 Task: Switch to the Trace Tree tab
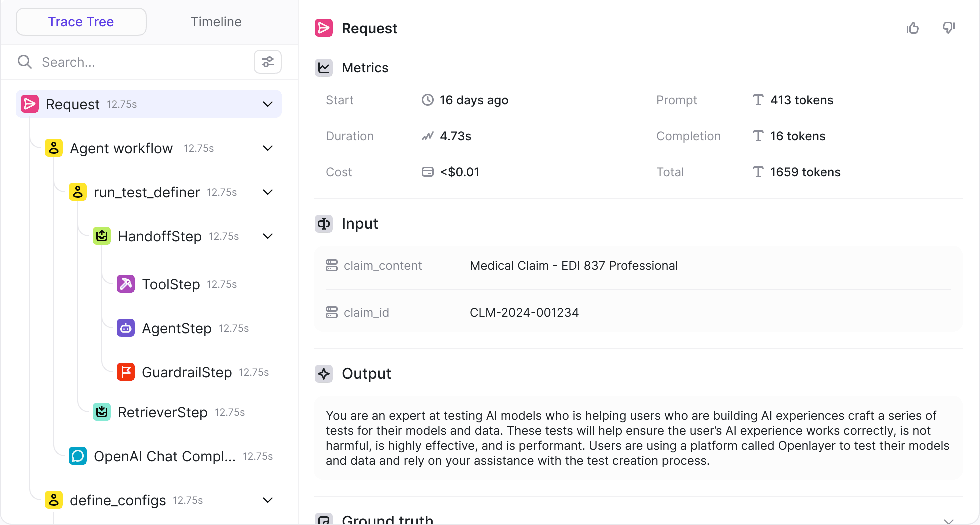point(81,22)
